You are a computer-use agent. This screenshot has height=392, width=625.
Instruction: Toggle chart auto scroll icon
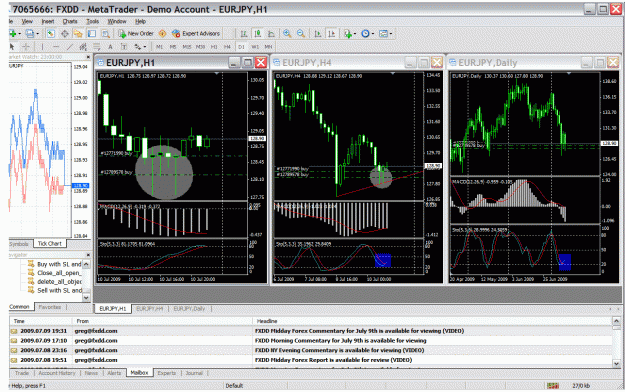click(x=318, y=34)
